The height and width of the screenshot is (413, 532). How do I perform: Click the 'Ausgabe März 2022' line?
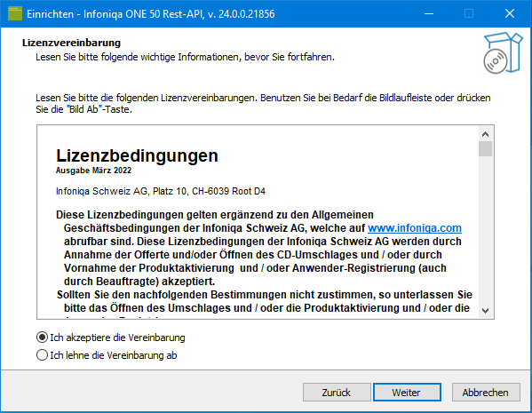(x=93, y=171)
